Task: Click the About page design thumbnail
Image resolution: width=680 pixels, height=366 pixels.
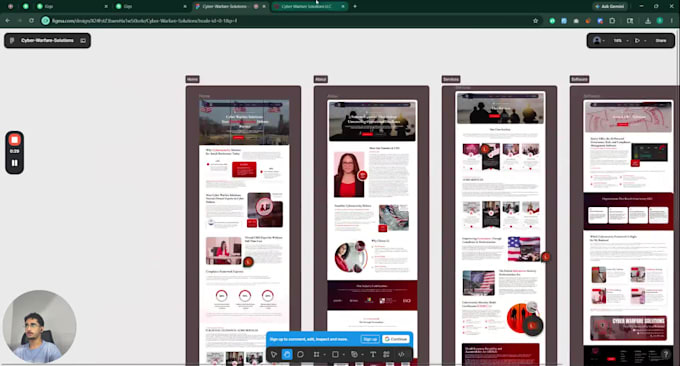Action: pyautogui.click(x=372, y=232)
